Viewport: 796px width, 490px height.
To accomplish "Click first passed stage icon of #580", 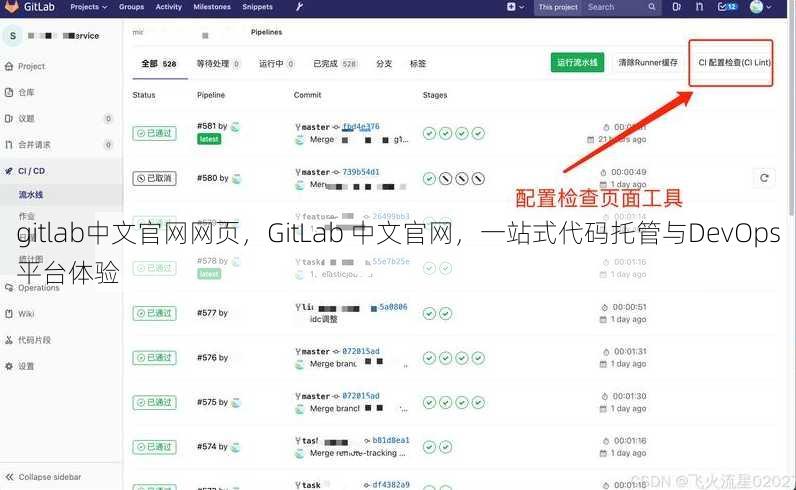I will pyautogui.click(x=429, y=179).
